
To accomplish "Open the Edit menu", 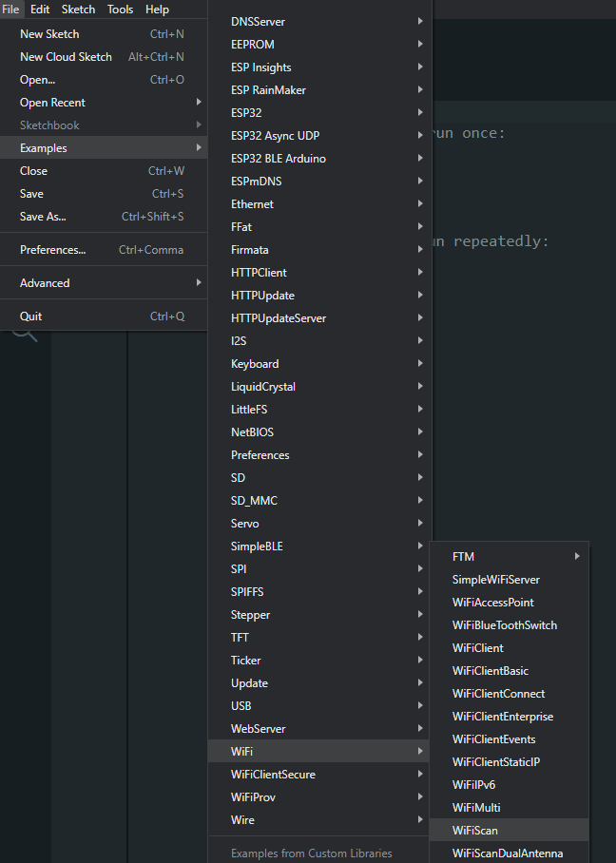I will pyautogui.click(x=40, y=10).
